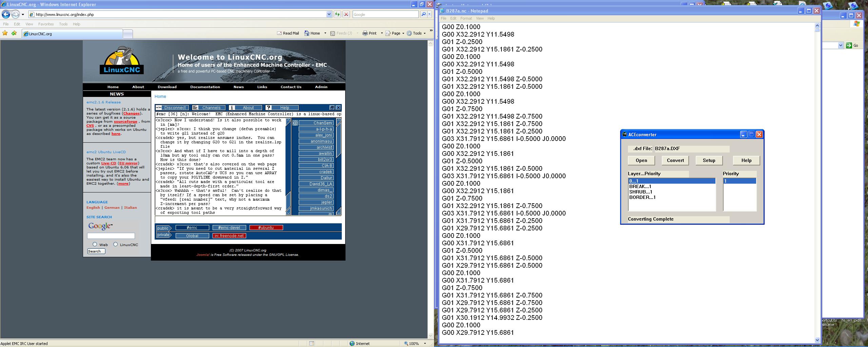Switch to the #ubuntu channel
868x347 pixels.
(x=266, y=228)
